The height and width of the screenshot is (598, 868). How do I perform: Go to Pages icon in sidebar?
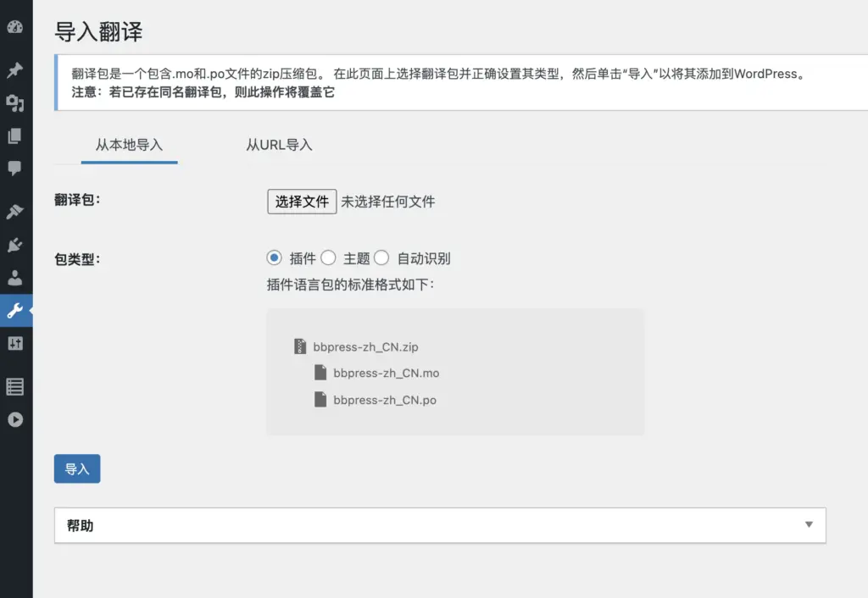[x=14, y=136]
